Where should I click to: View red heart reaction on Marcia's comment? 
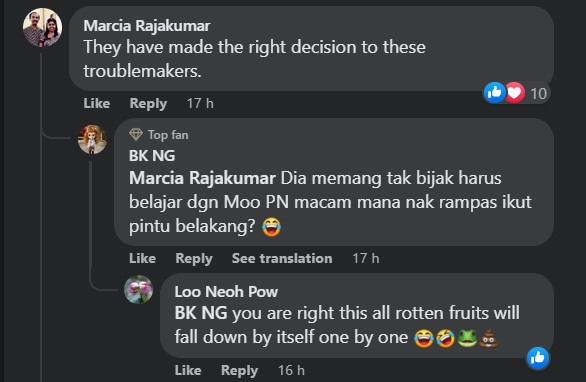(515, 92)
